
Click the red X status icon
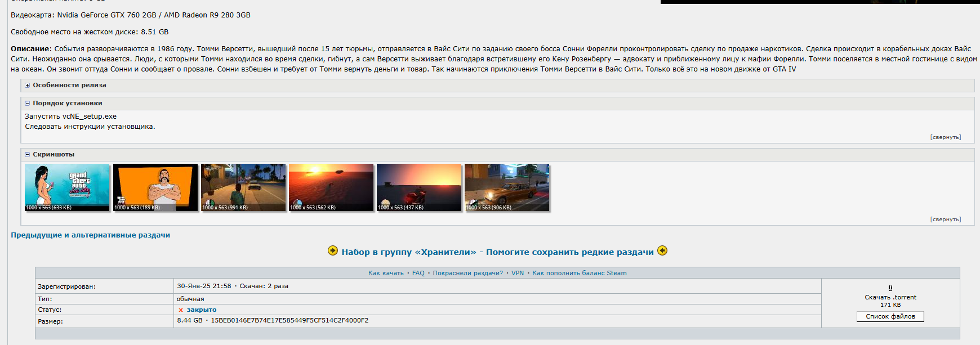pos(181,310)
